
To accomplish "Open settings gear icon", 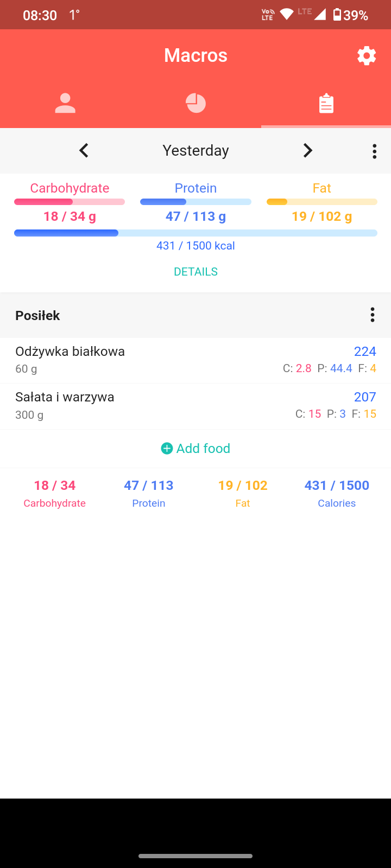I will pos(367,55).
